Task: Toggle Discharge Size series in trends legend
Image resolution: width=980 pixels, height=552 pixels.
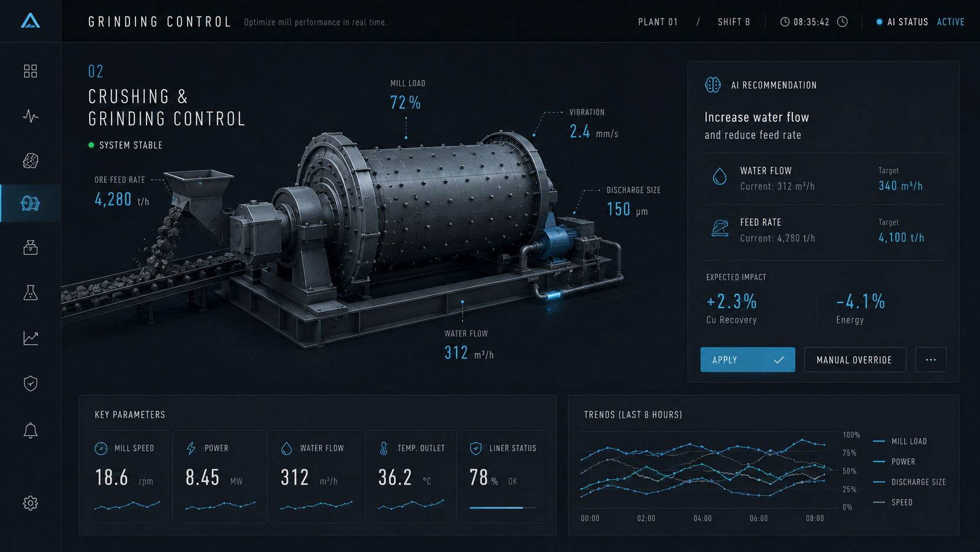Action: coord(910,482)
